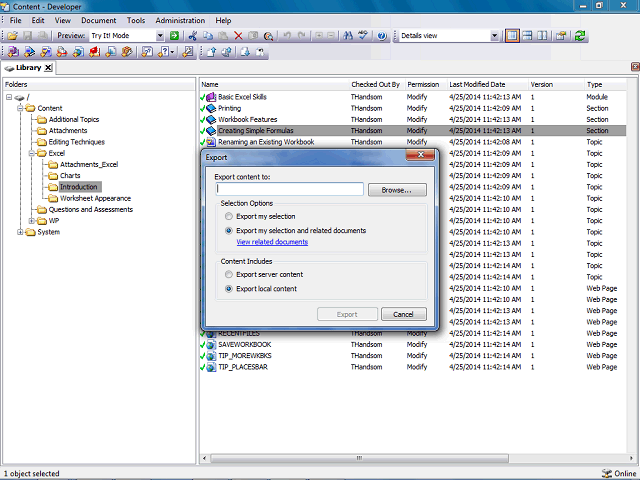The height and width of the screenshot is (480, 640).
Task: Click the Export button
Action: (347, 314)
